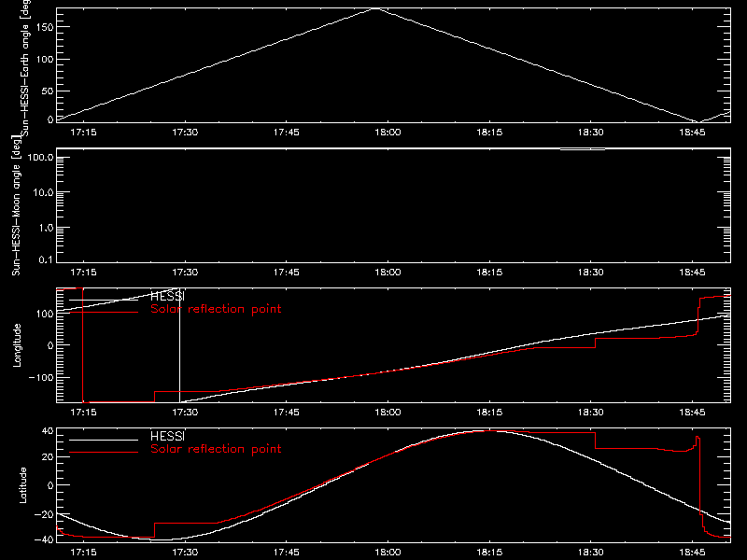747x560 pixels.
Task: Select 17:30 label under Moon angle plot
Action: click(185, 273)
